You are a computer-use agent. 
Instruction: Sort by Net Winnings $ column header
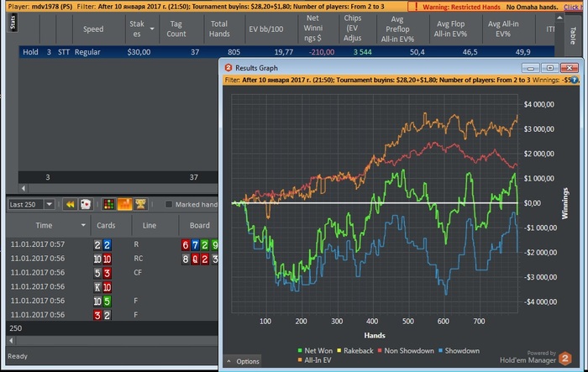[x=312, y=28]
